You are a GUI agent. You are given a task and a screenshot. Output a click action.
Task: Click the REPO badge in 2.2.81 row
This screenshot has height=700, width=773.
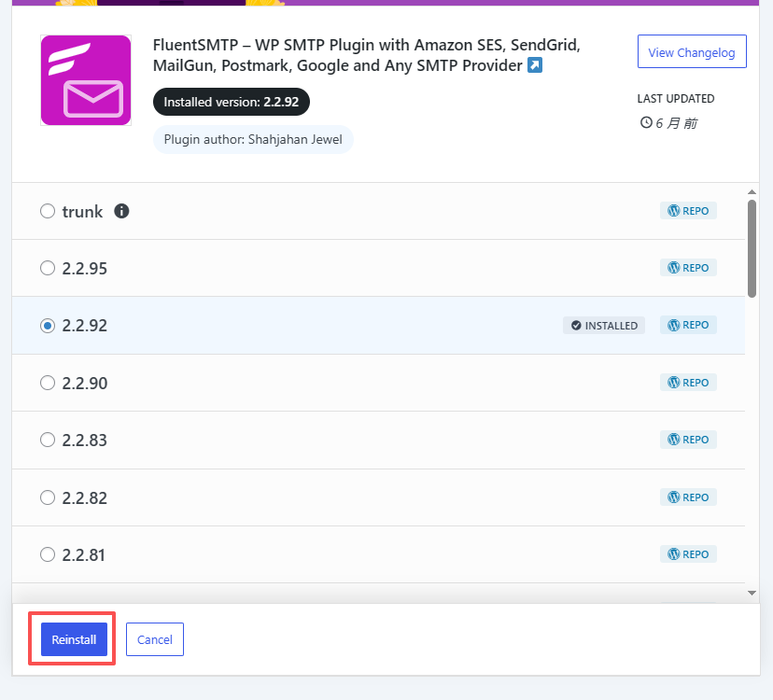688,554
